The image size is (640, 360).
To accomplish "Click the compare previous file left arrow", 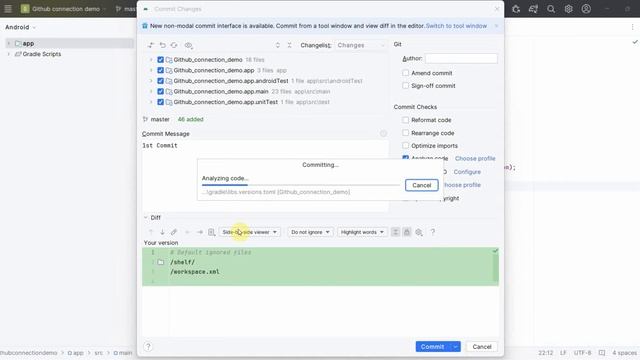I will (187, 232).
